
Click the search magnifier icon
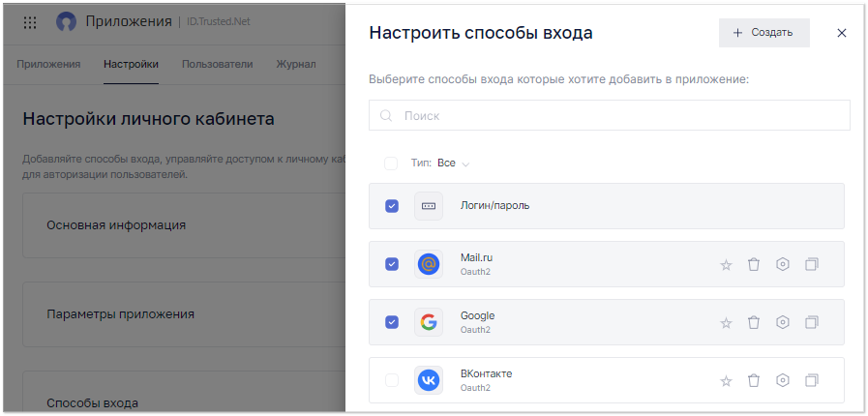click(386, 116)
